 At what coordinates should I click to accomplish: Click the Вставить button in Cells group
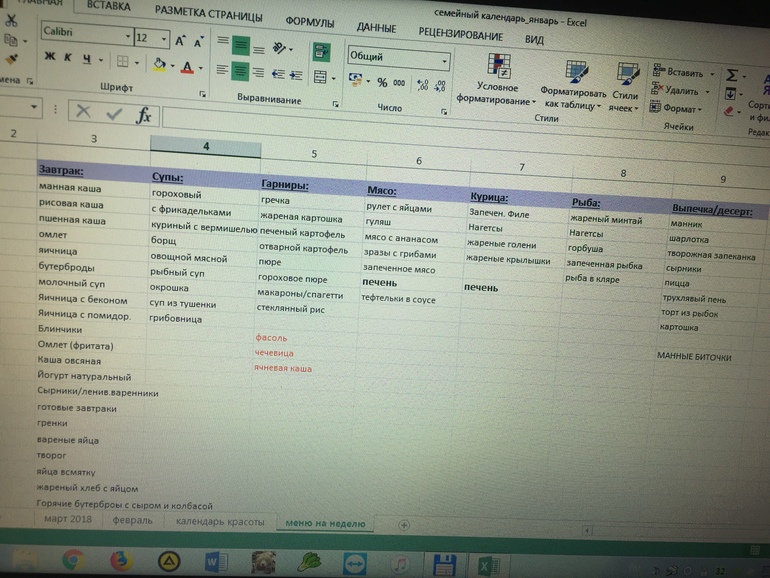(683, 73)
